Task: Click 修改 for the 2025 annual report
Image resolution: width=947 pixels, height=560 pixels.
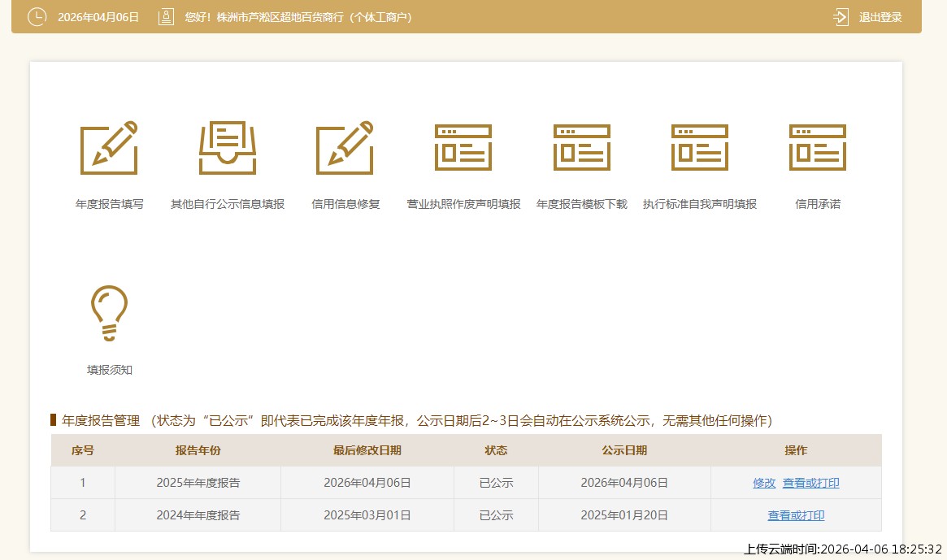Action: click(x=764, y=483)
